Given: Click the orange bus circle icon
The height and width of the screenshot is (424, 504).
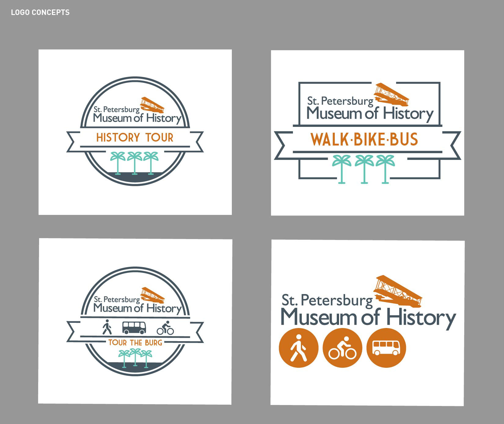Looking at the screenshot, I should (x=386, y=348).
